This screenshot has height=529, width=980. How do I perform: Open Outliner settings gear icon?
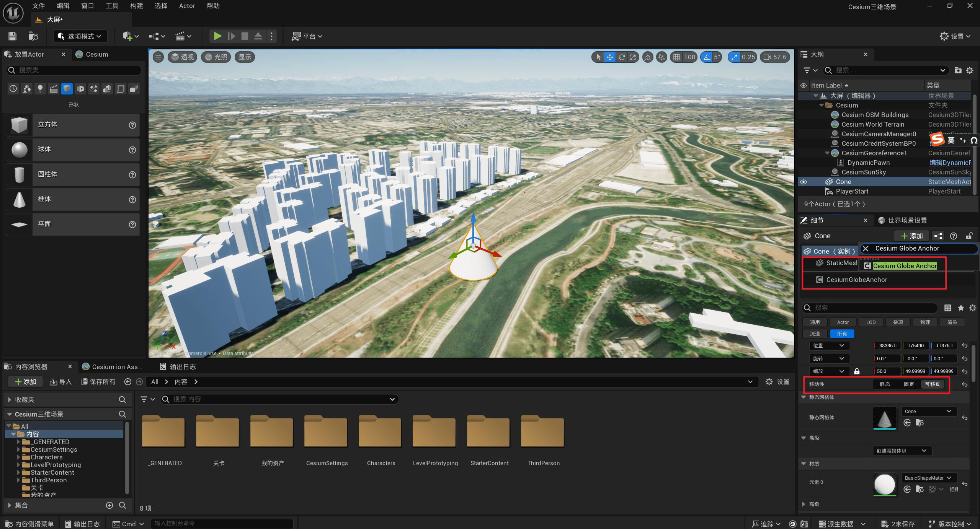[970, 70]
